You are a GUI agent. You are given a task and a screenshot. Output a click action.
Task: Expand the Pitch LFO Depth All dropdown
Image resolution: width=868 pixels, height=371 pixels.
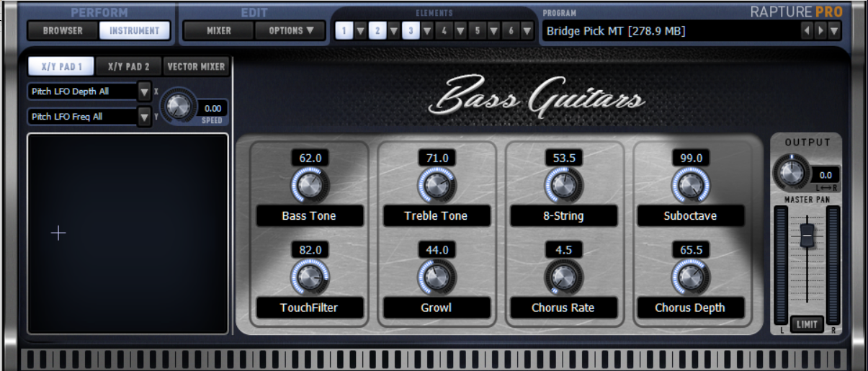click(x=144, y=91)
